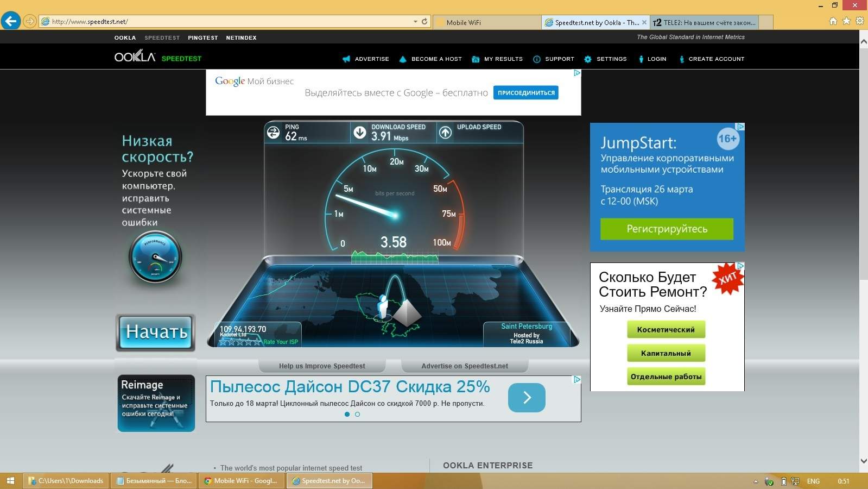Click the page vertical scrollbar track
The image size is (868, 489).
(863, 353)
